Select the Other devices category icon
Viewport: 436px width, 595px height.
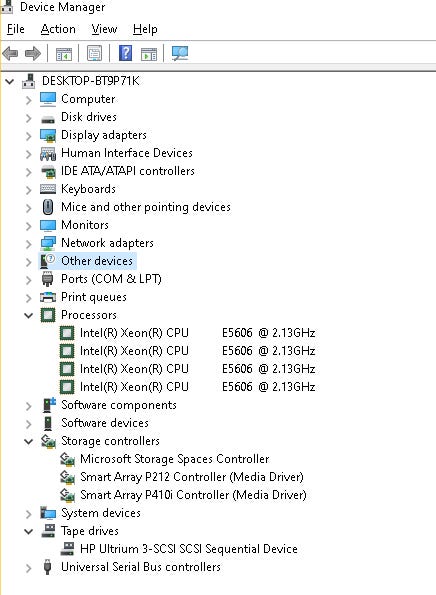click(x=48, y=261)
